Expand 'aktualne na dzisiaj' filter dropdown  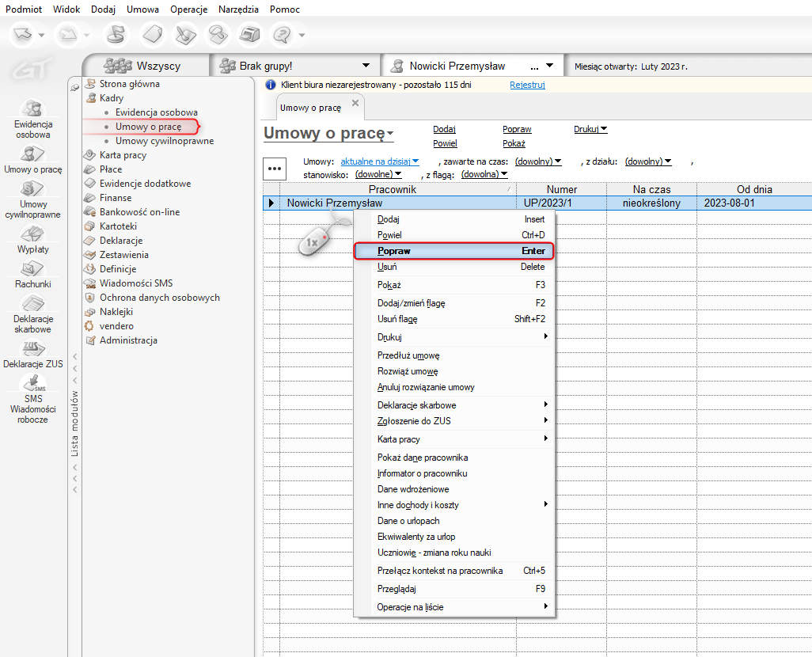[x=415, y=161]
